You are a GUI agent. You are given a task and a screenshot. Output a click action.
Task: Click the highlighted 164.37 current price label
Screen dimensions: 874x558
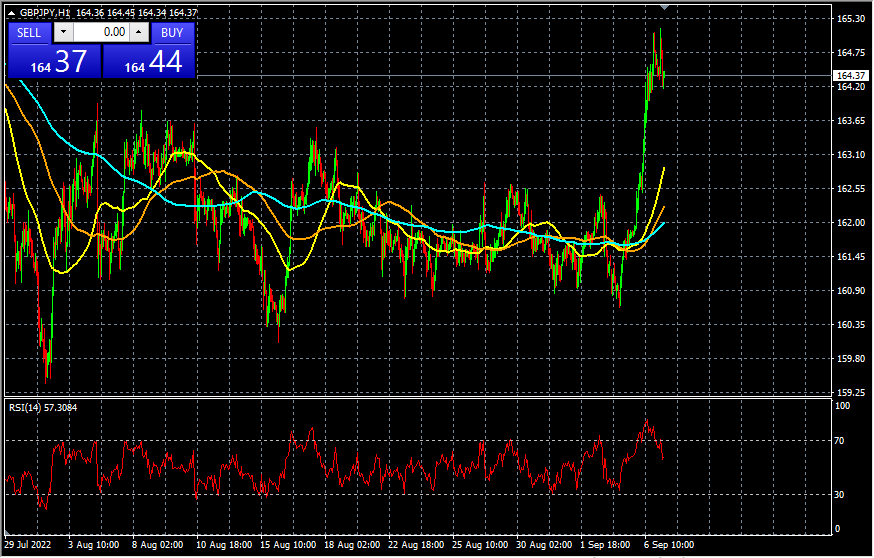click(851, 75)
